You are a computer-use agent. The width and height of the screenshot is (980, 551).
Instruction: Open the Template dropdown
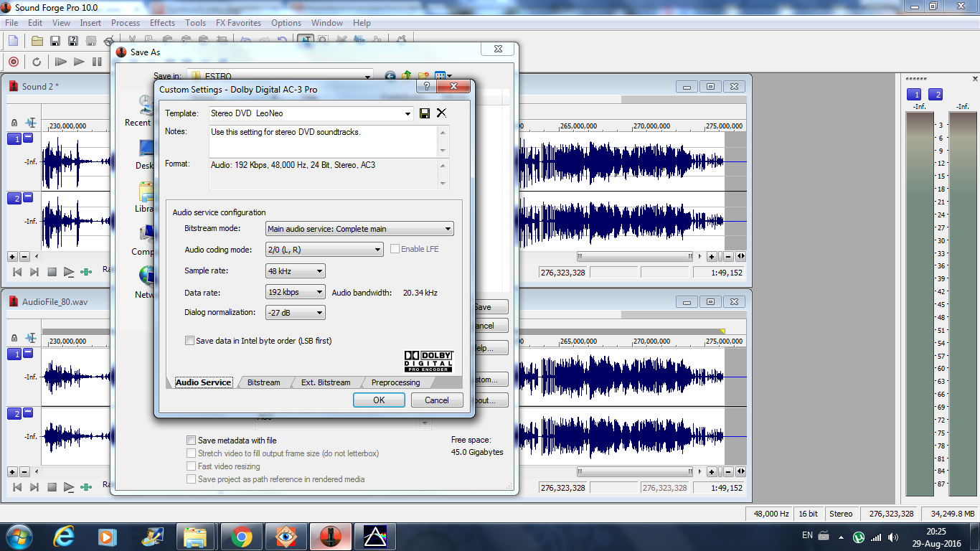(408, 113)
